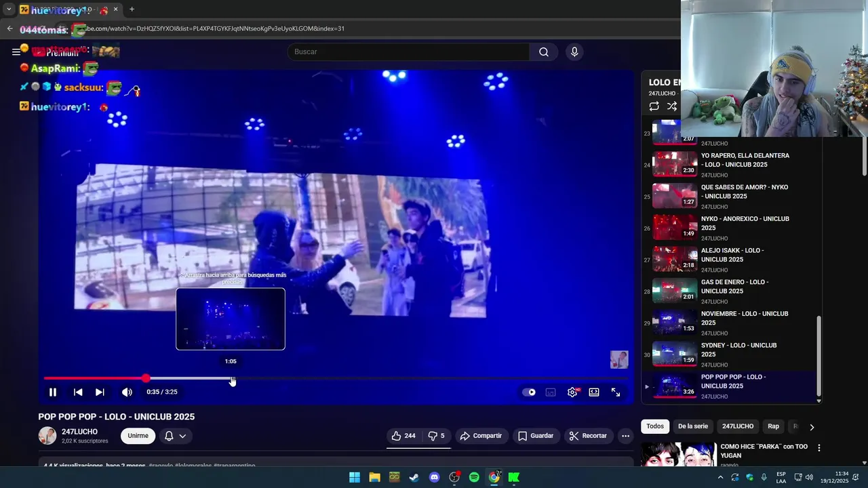Screen dimensions: 868x488
Task: Open Spotify from the taskbar
Action: click(x=474, y=477)
